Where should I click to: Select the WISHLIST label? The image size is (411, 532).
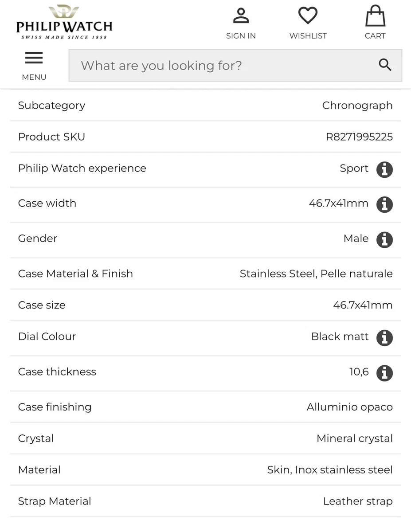tap(308, 36)
